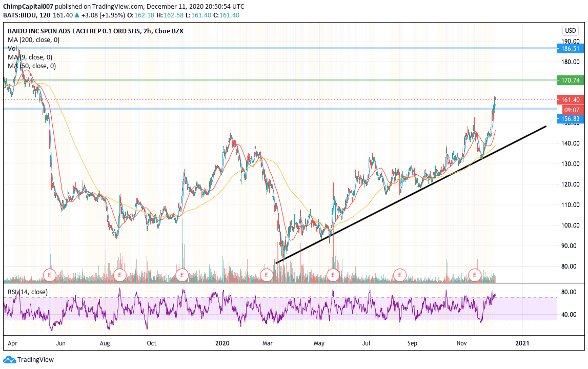The image size is (588, 369).
Task: Select the MA (9, close, 0) indicator legend
Action: [30, 57]
